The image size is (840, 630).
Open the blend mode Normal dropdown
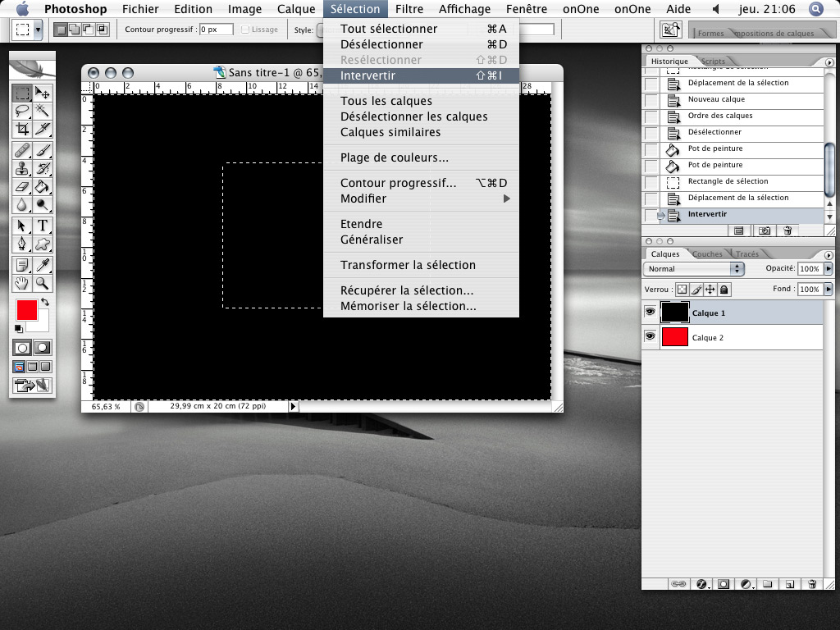pyautogui.click(x=694, y=268)
